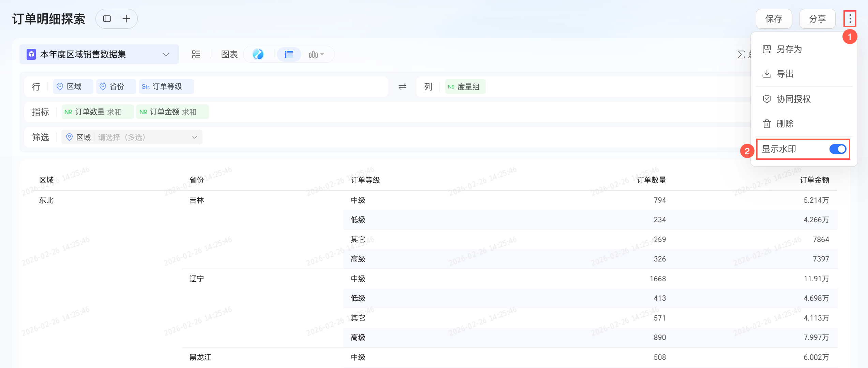
Task: Click the amount cell 7864
Action: (821, 240)
